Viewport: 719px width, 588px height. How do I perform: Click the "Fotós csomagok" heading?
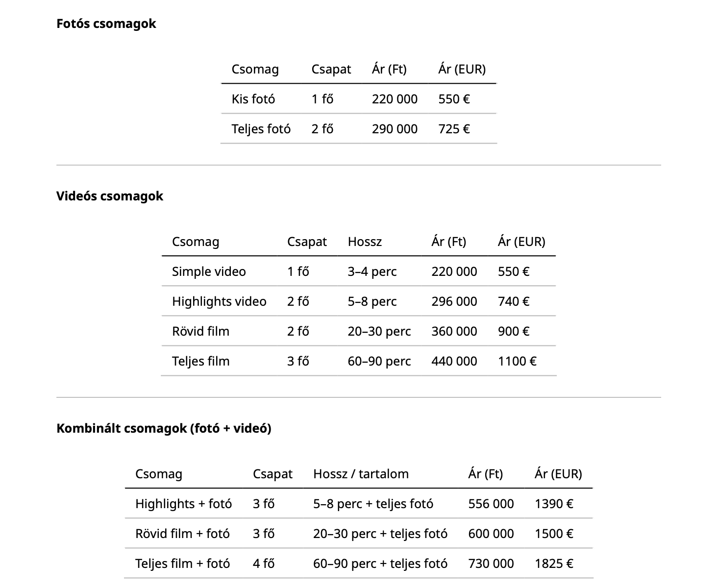tap(106, 24)
